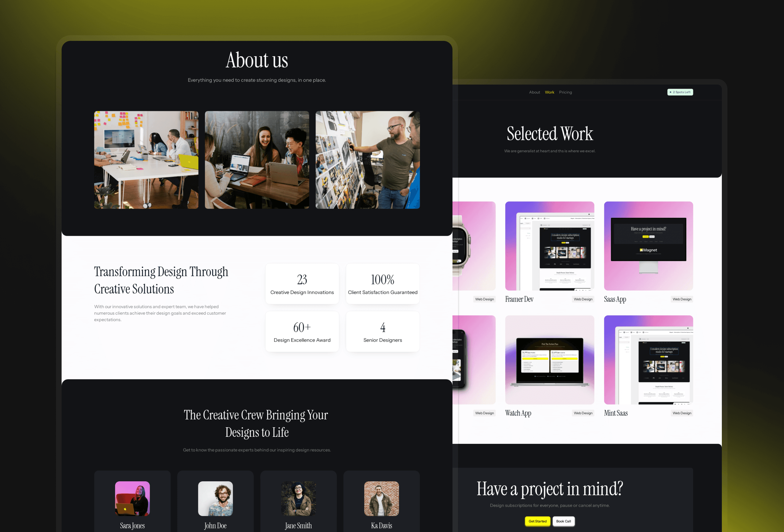The height and width of the screenshot is (532, 784).
Task: Click the Web Design tag on Mint Saas
Action: click(x=681, y=413)
